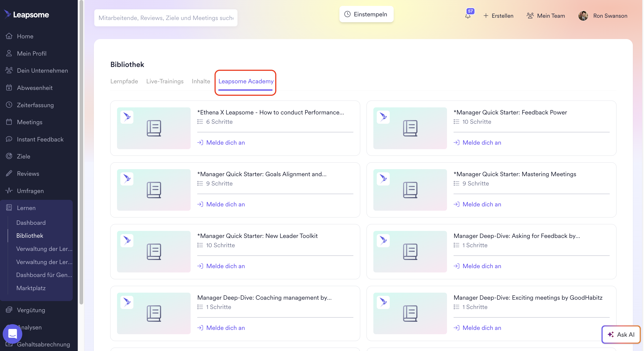644x351 pixels.
Task: Click Melde dich an for Ethena X Leapsome
Action: coord(221,142)
